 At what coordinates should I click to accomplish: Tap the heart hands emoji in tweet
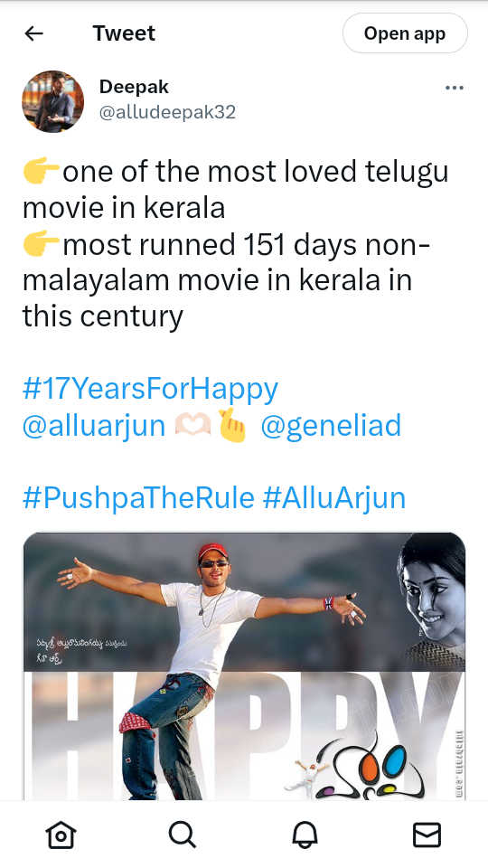point(192,425)
